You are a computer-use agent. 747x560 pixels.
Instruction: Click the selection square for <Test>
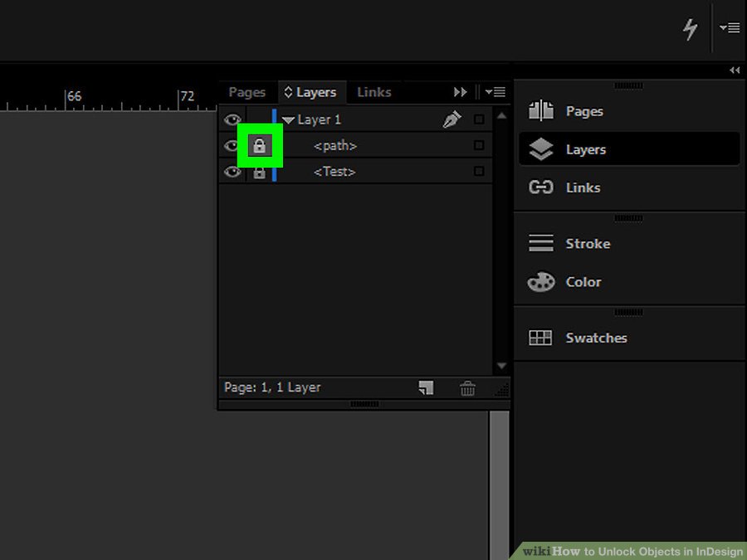479,172
